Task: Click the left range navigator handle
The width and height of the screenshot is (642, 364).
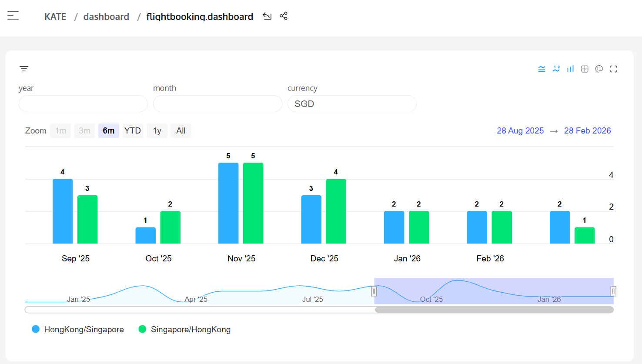Action: [374, 291]
